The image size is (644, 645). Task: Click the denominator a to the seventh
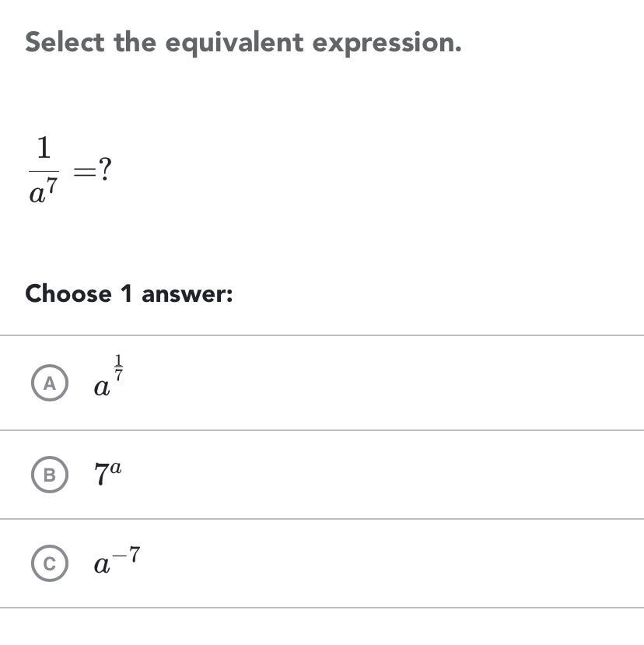44,192
